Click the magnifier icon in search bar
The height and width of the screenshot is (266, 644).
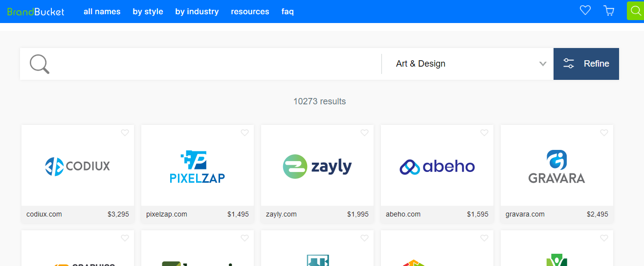point(40,64)
